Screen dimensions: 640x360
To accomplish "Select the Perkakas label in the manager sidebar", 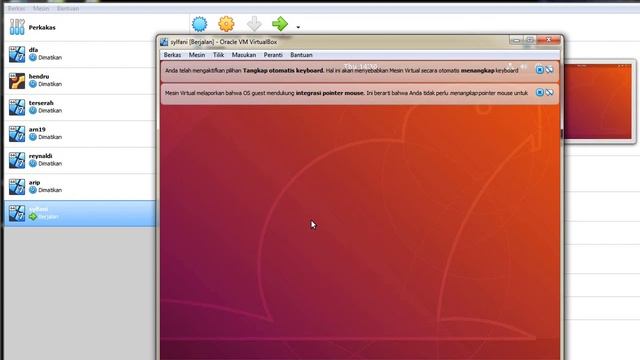I will point(42,27).
